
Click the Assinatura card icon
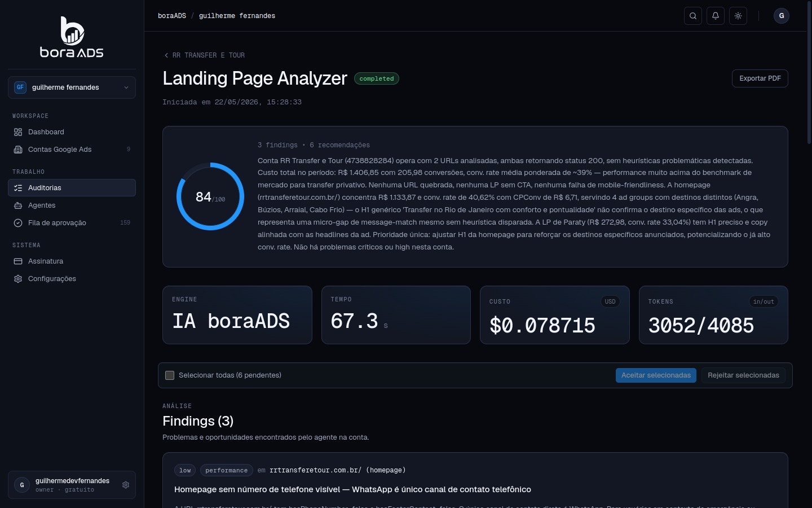[x=18, y=261]
